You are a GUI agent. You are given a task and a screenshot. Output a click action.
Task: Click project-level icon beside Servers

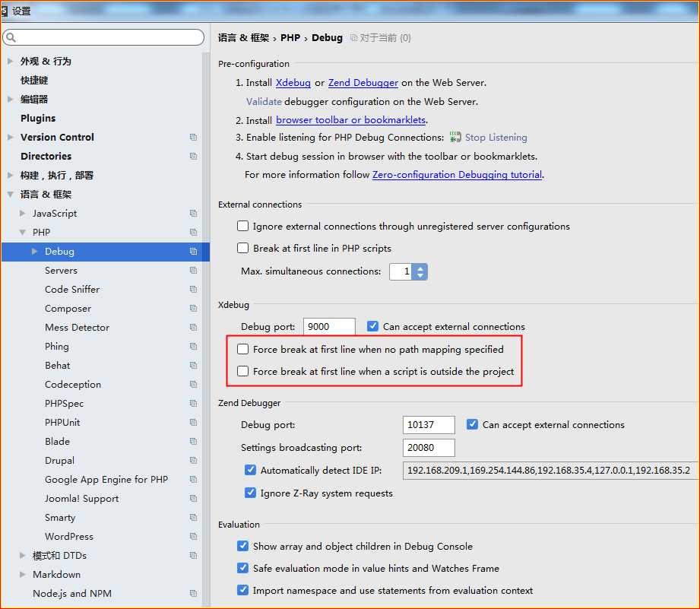(193, 270)
